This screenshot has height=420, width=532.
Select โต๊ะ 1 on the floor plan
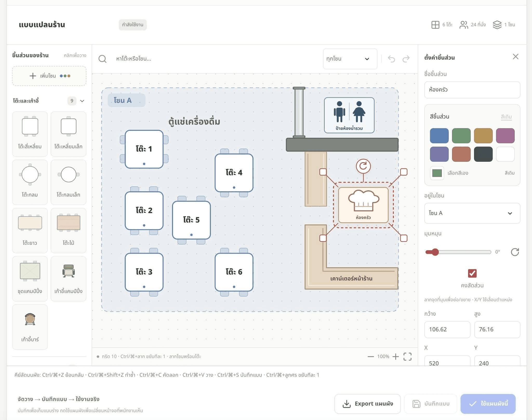[144, 149]
